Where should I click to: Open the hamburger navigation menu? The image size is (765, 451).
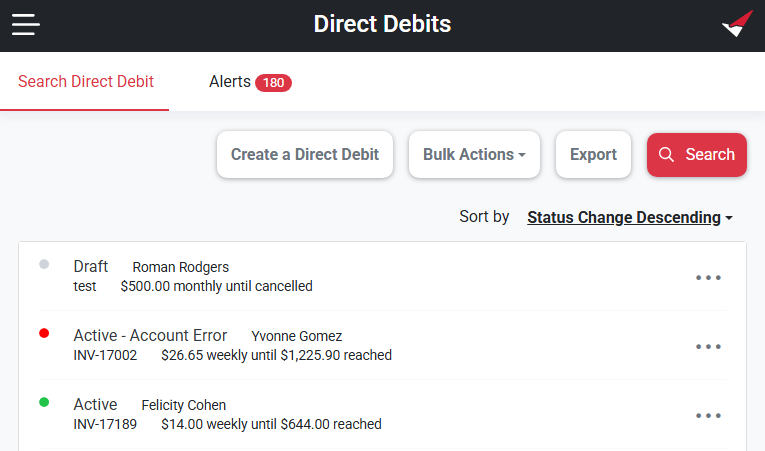click(x=26, y=24)
